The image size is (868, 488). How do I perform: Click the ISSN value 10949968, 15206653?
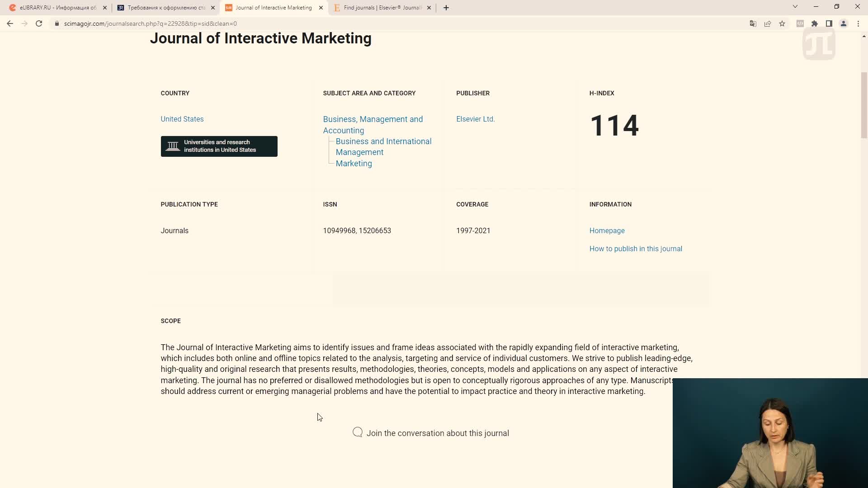[357, 231]
